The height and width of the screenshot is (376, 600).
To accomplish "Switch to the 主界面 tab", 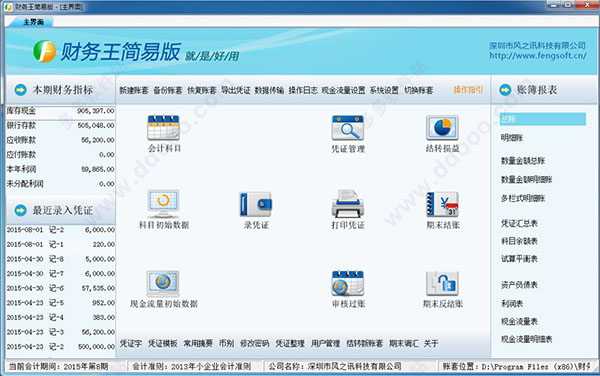I will tap(33, 22).
